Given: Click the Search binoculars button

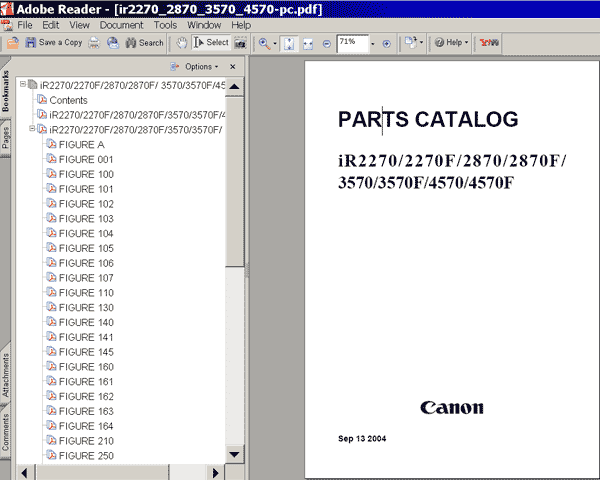Looking at the screenshot, I should click(144, 42).
